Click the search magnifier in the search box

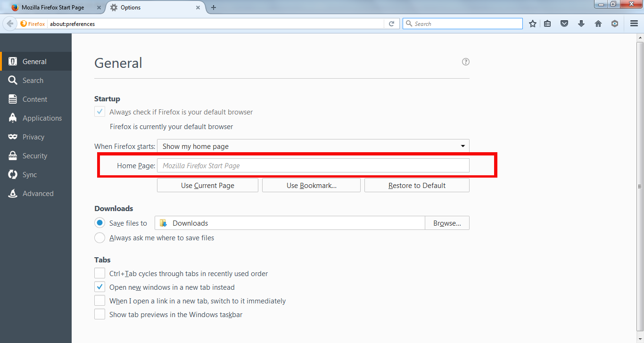(409, 24)
